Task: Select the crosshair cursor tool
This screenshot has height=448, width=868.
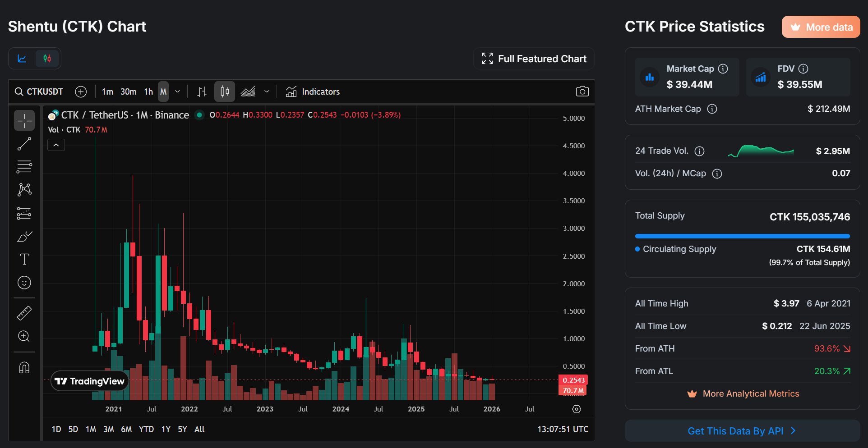Action: tap(24, 120)
